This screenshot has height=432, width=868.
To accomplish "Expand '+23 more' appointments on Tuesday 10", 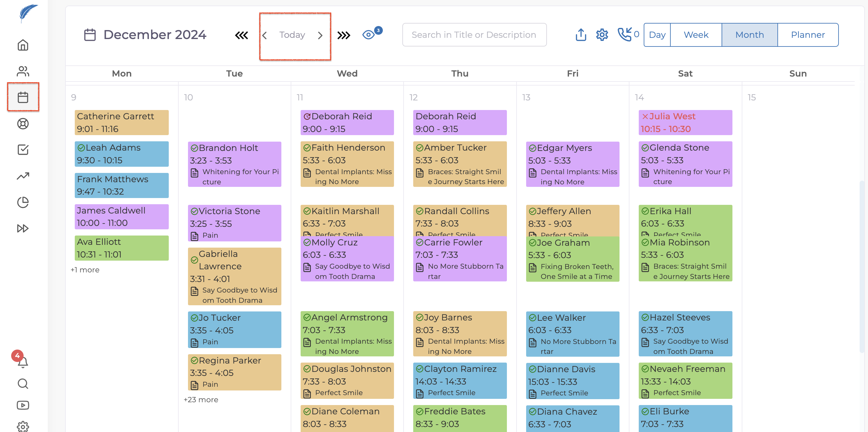I will click(201, 400).
